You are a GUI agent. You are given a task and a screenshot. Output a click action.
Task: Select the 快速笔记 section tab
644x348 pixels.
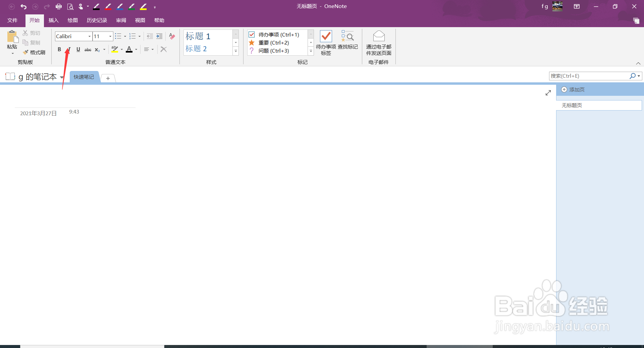pos(84,77)
